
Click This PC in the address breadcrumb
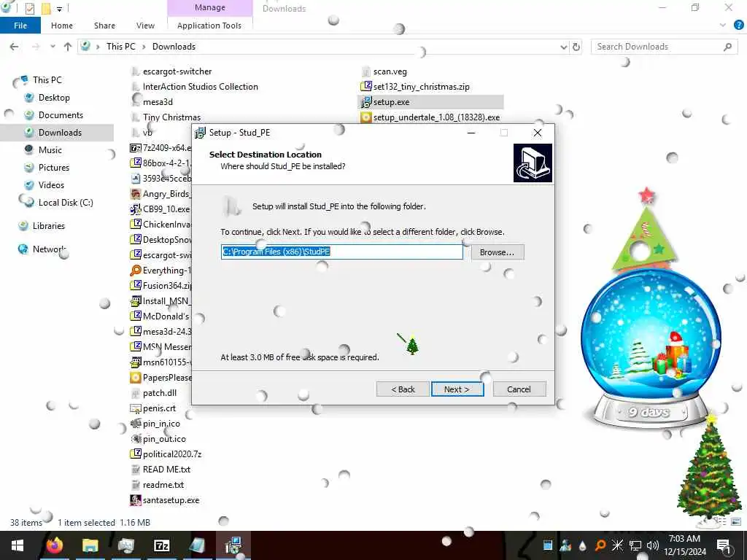tap(121, 47)
